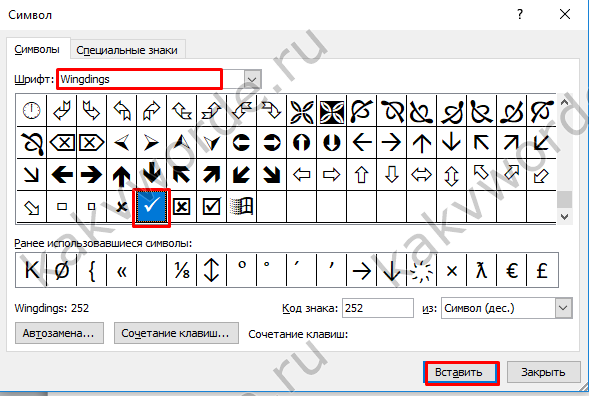Click the Код знака field showing 252
589x396 pixels.
pos(378,308)
